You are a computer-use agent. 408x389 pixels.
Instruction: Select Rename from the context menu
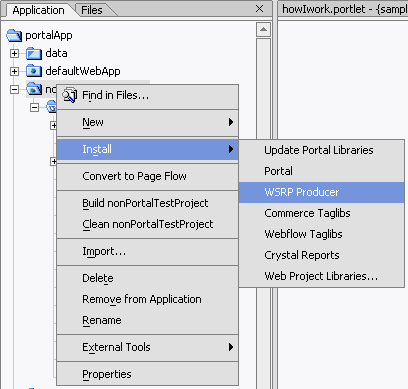click(148, 320)
